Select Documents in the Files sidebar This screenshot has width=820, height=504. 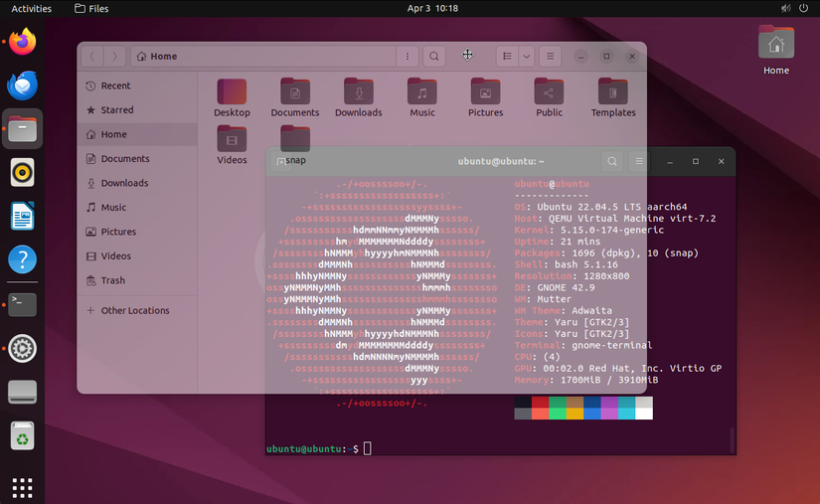pyautogui.click(x=137, y=158)
